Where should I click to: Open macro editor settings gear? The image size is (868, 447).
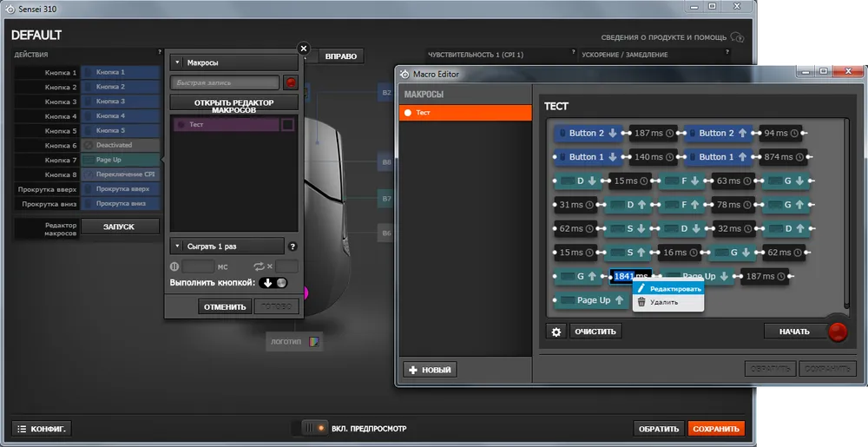(556, 332)
